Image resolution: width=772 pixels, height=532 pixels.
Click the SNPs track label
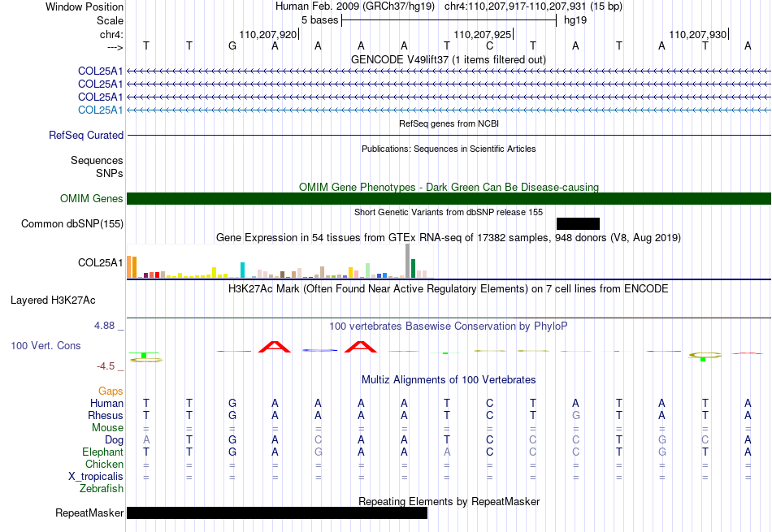(x=110, y=173)
